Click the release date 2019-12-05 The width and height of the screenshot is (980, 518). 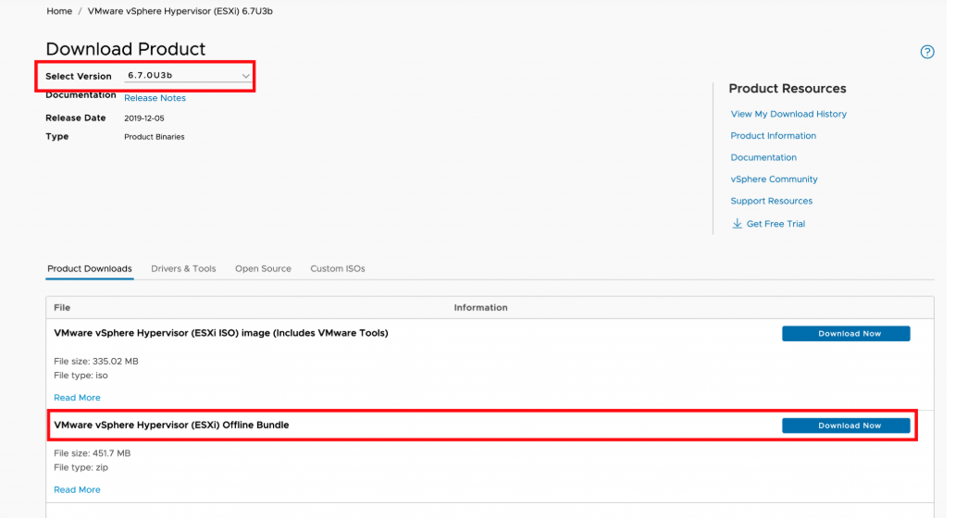(x=143, y=118)
